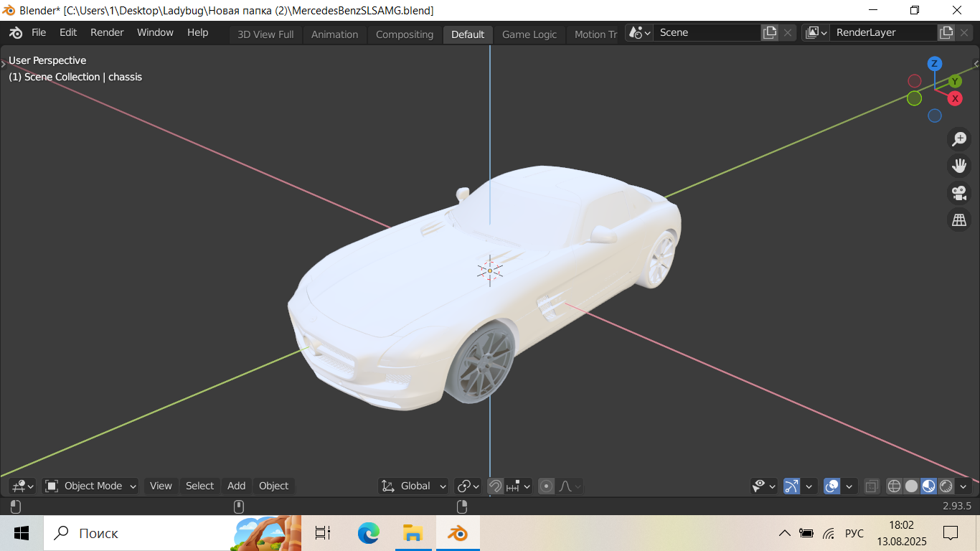Click the Scene name field

tap(706, 33)
